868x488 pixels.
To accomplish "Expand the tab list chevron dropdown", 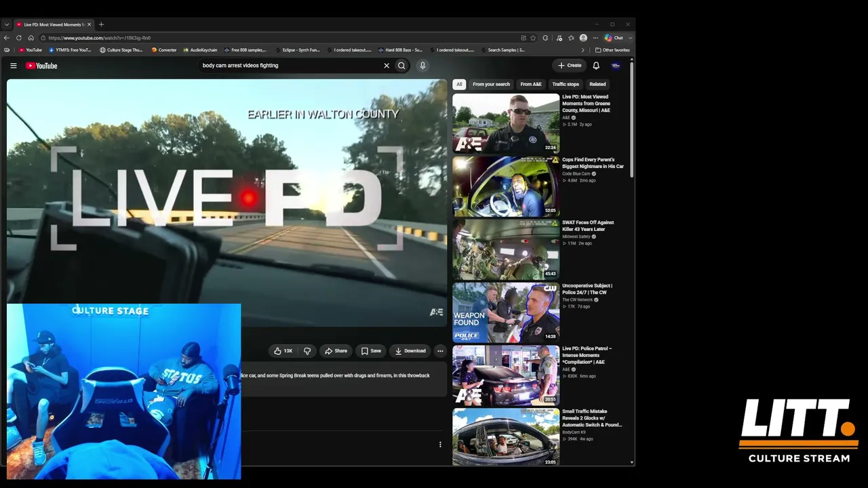I will [7, 24].
